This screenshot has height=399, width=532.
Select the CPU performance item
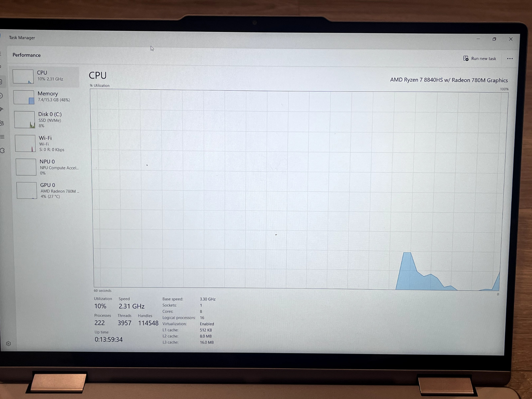click(x=45, y=76)
